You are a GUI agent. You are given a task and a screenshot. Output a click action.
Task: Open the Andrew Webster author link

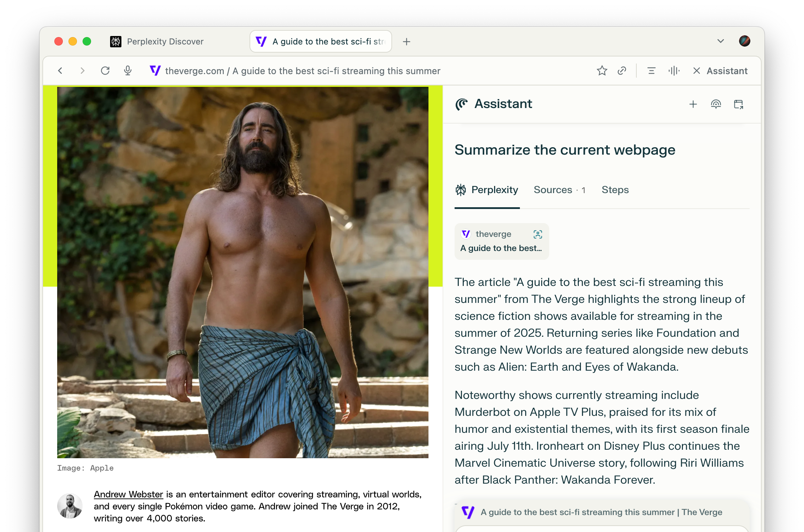(x=128, y=494)
